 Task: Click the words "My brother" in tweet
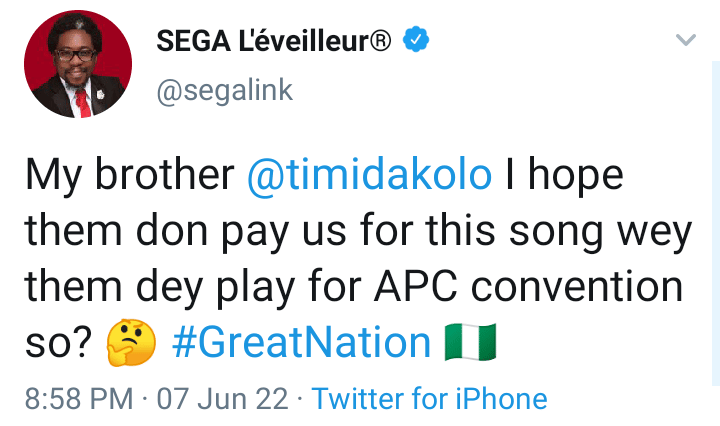pyautogui.click(x=129, y=176)
